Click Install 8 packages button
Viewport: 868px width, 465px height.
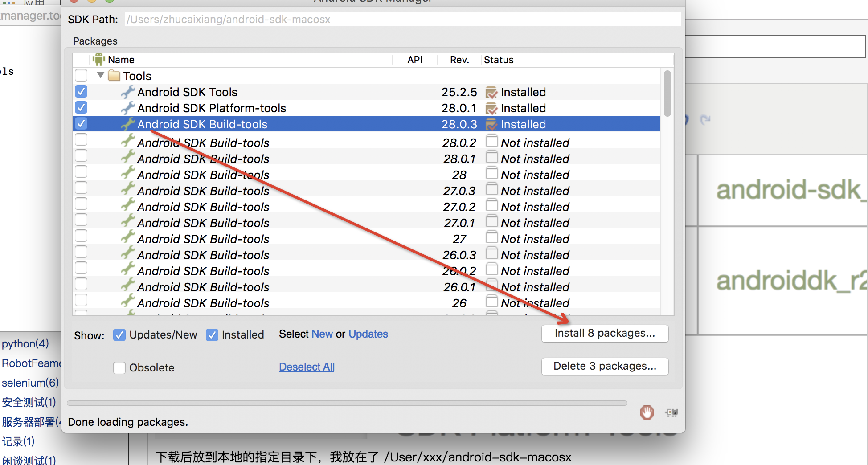[x=605, y=333]
